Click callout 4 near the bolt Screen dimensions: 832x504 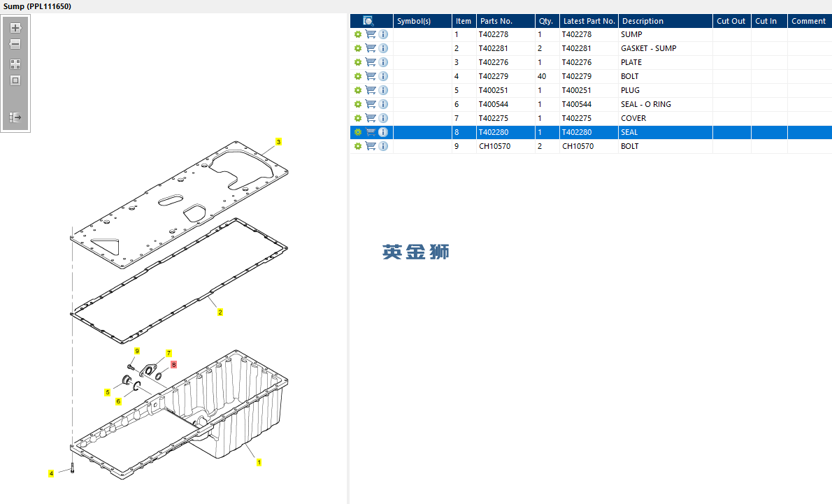[x=51, y=473]
